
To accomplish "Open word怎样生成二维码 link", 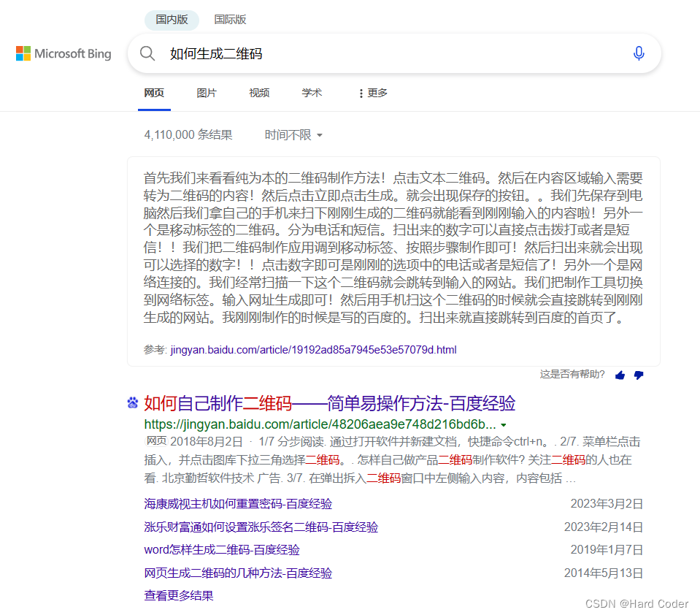I will (x=222, y=550).
